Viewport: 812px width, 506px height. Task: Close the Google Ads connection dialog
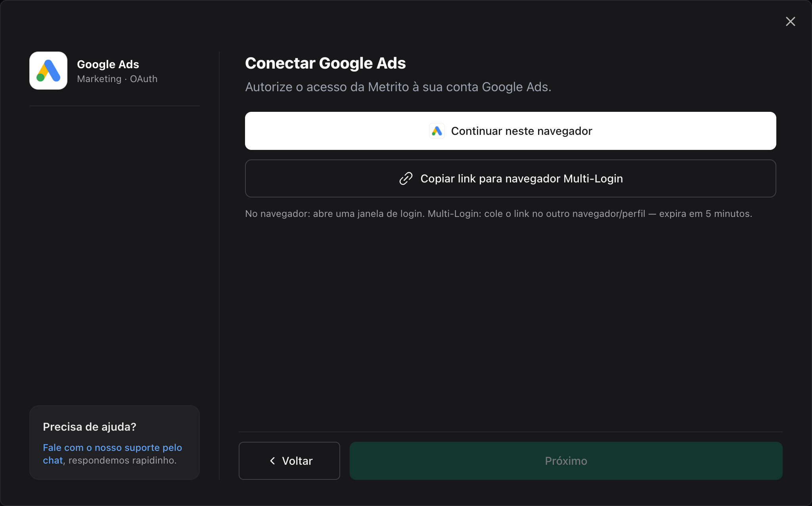pyautogui.click(x=790, y=21)
